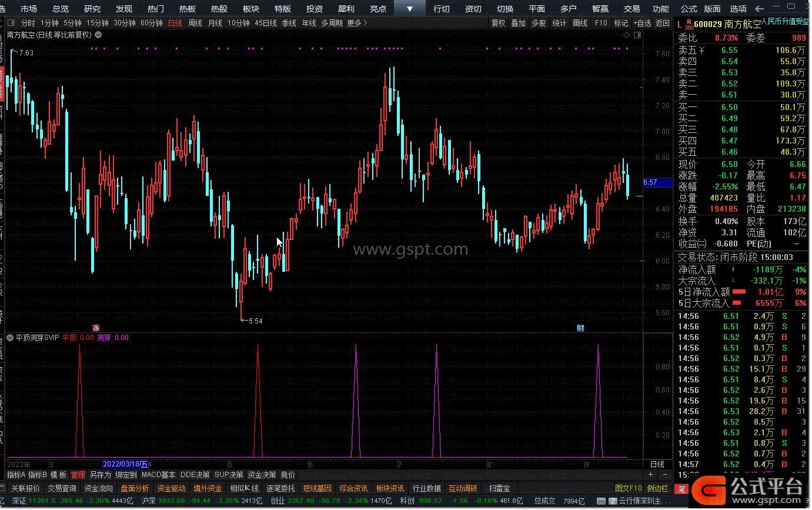
Task: Open the 选项 menu
Action: [x=738, y=9]
